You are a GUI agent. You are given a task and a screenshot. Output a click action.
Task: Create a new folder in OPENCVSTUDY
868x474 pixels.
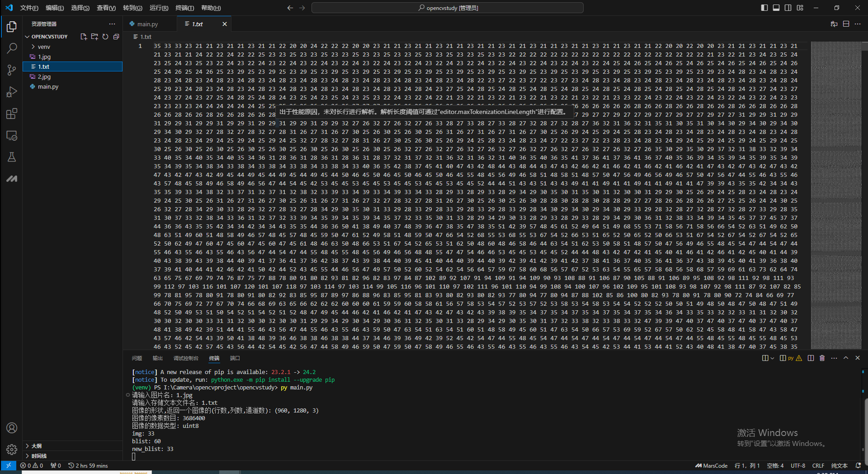click(94, 37)
